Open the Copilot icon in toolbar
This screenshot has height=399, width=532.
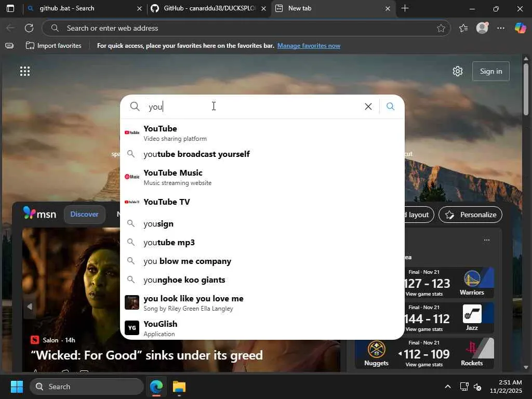click(x=520, y=28)
